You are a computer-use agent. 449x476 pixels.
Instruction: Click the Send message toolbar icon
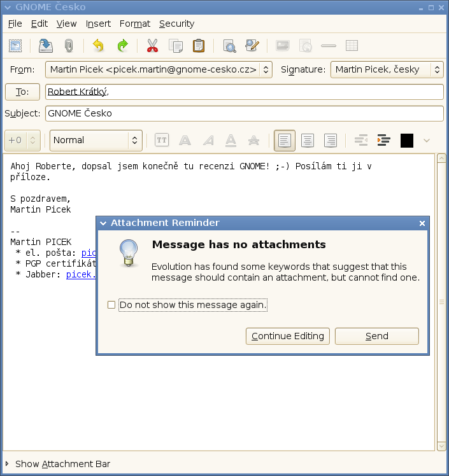tap(15, 46)
